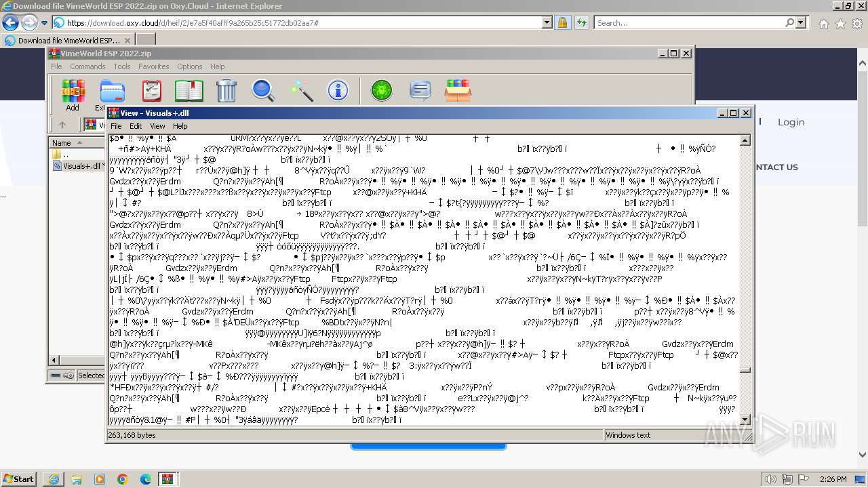
Task: Go up one level arrow in WinRAR
Action: [x=62, y=125]
